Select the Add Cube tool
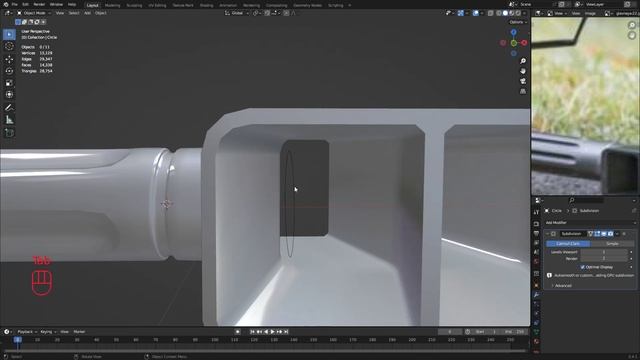The image size is (640, 360). [x=9, y=133]
